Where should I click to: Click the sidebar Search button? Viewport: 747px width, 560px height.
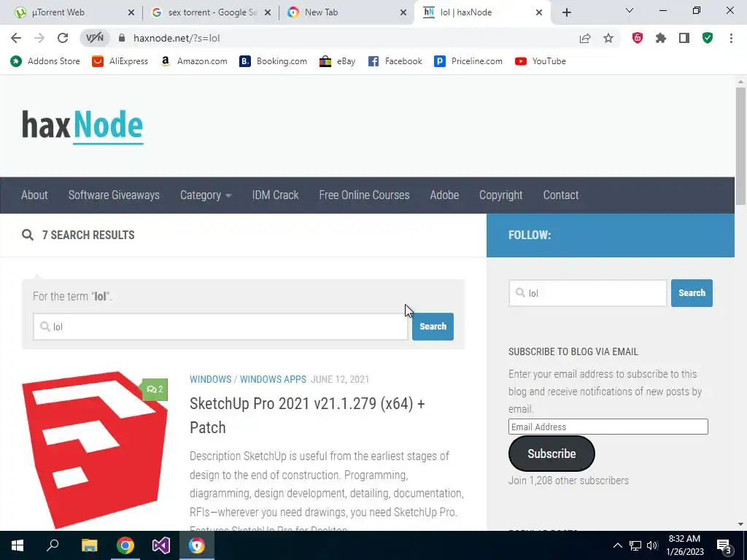(x=692, y=293)
